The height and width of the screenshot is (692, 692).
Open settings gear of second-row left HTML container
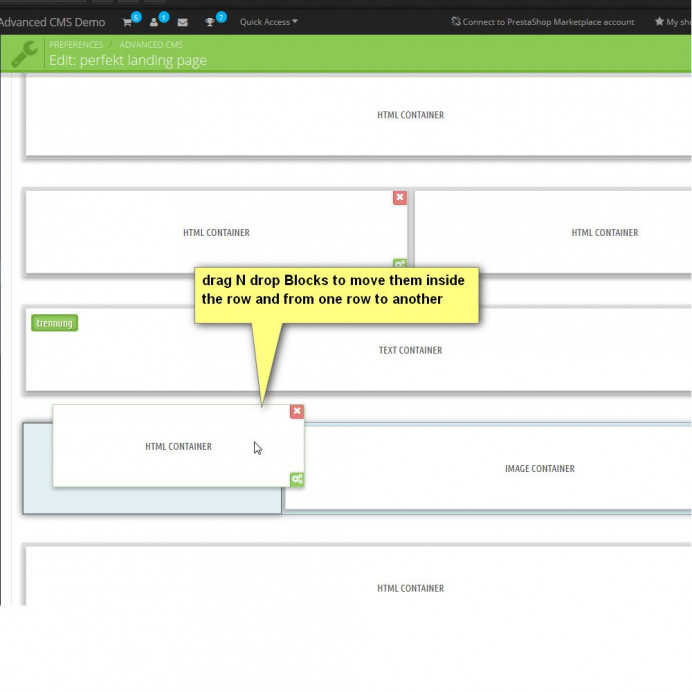[400, 263]
